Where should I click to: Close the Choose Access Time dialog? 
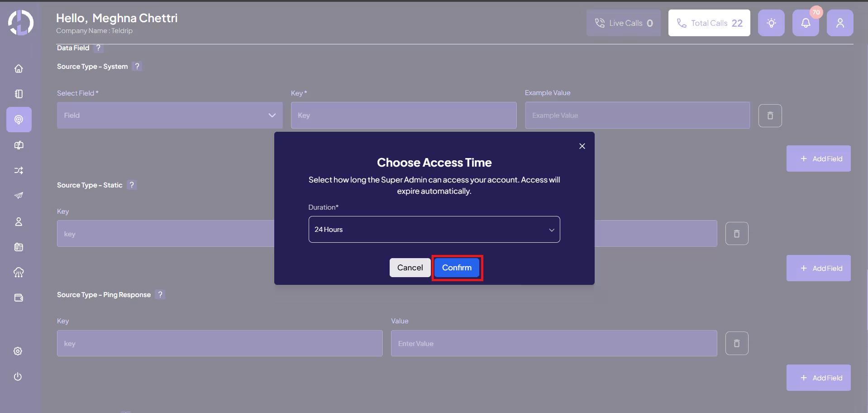click(582, 146)
